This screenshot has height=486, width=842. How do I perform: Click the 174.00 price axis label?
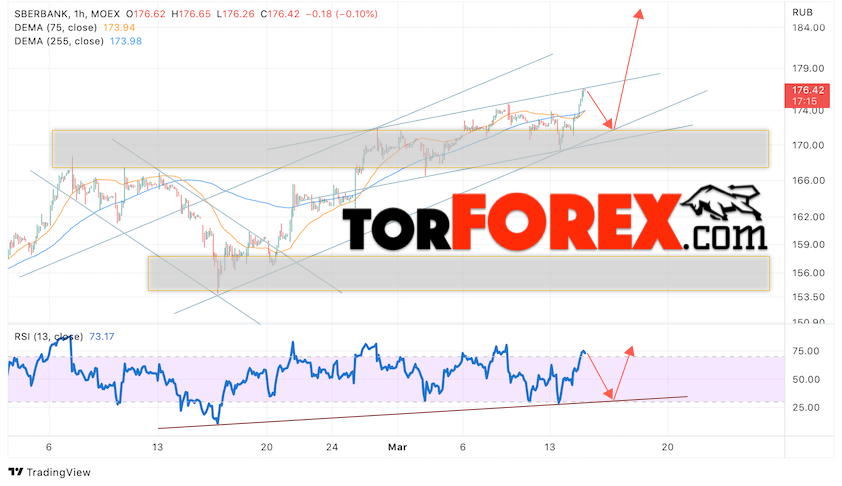pyautogui.click(x=808, y=110)
